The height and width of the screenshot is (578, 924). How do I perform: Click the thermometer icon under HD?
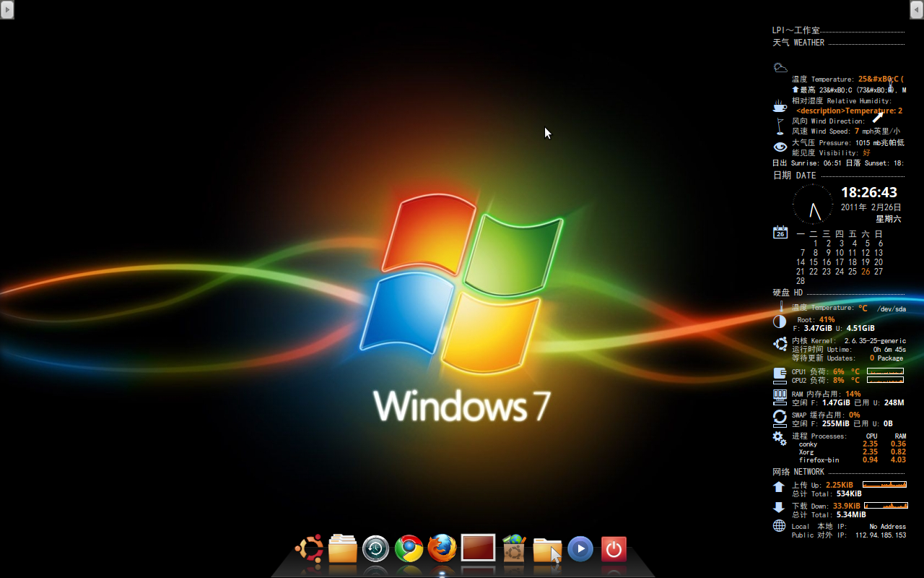coord(780,307)
